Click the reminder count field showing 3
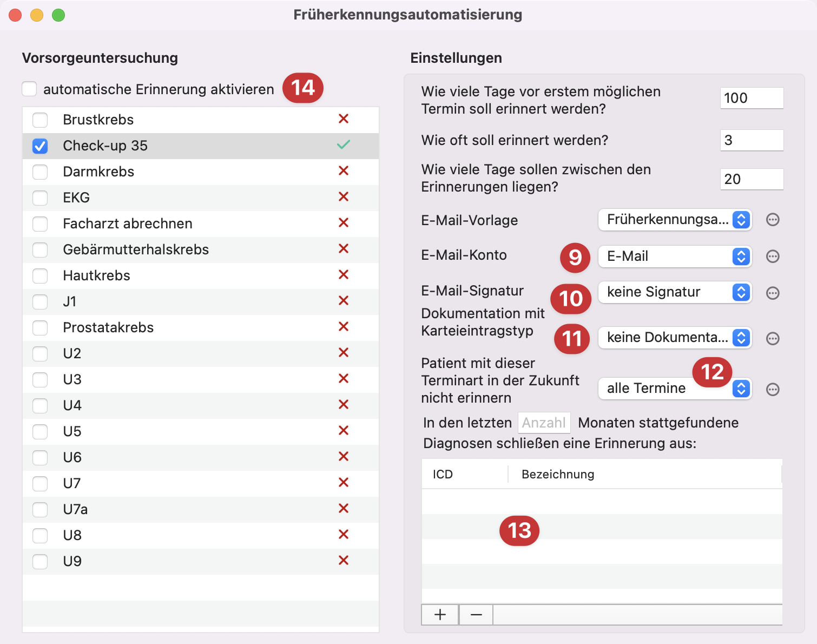Image resolution: width=817 pixels, height=644 pixels. [752, 140]
